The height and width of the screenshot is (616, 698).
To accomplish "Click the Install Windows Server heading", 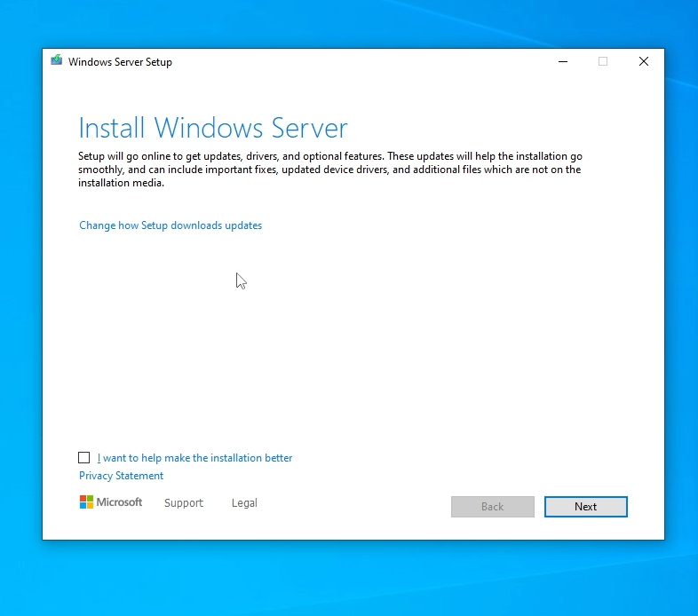I will [213, 128].
